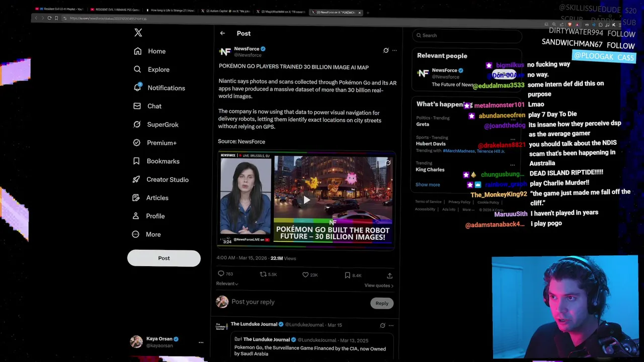Image resolution: width=644 pixels, height=362 pixels.
Task: Click the Articles icon in the sidebar
Action: tap(136, 198)
